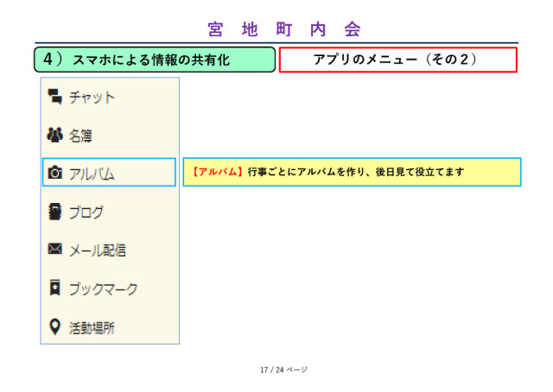
Task: Choose the highlighted アルバム label
Action: tap(92, 174)
